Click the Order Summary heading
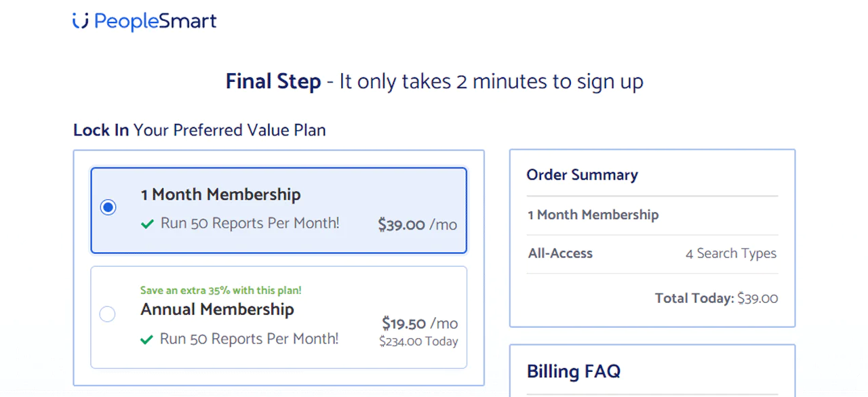Viewport: 868px width, 397px height. [x=582, y=175]
